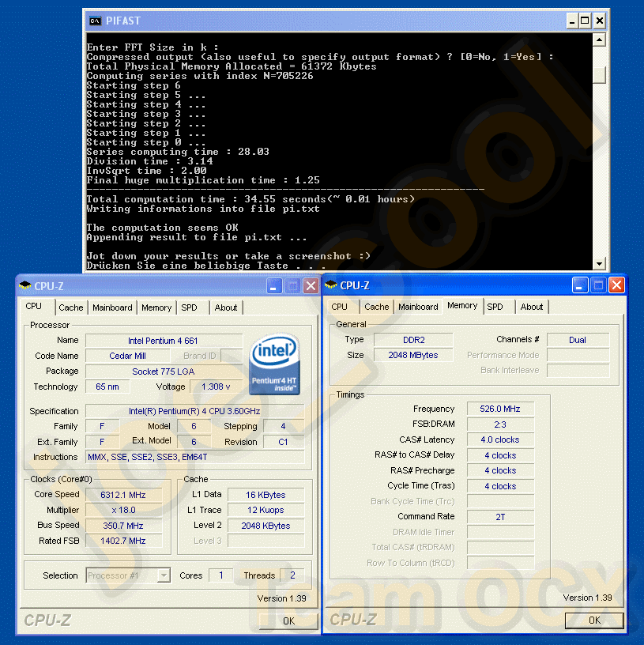Open the Cache tab in the left CPU-Z window
Screen dimensions: 644x645
(71, 307)
